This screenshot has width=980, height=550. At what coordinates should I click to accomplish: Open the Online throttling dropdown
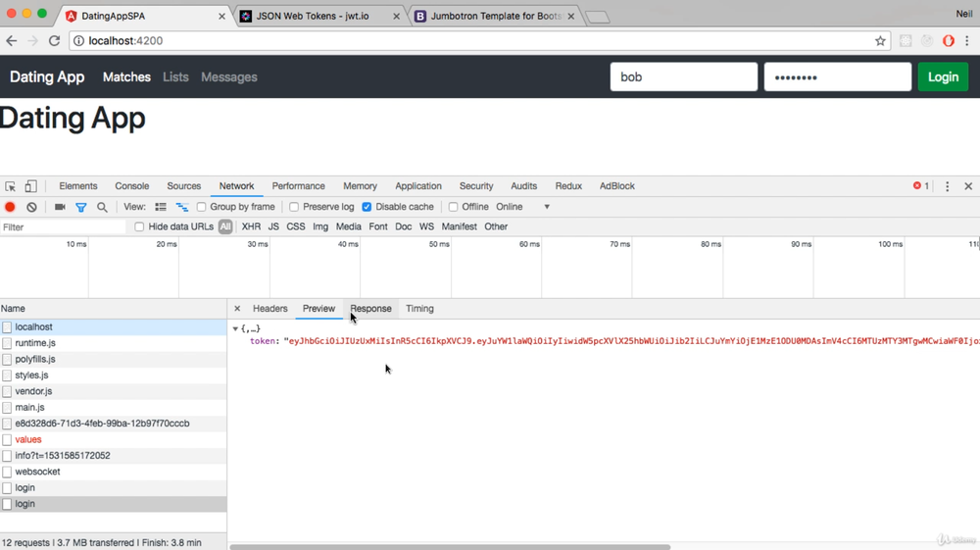pyautogui.click(x=523, y=207)
